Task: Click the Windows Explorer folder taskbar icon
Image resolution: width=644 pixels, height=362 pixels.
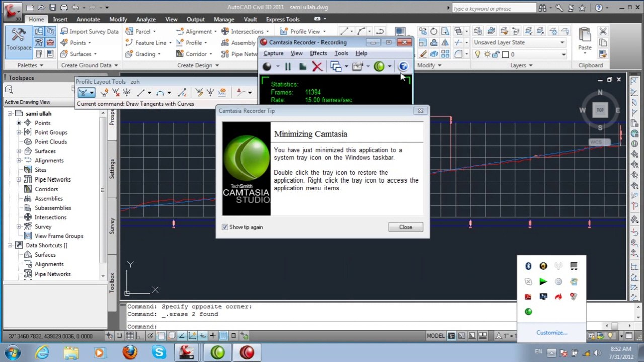Action: (x=71, y=352)
